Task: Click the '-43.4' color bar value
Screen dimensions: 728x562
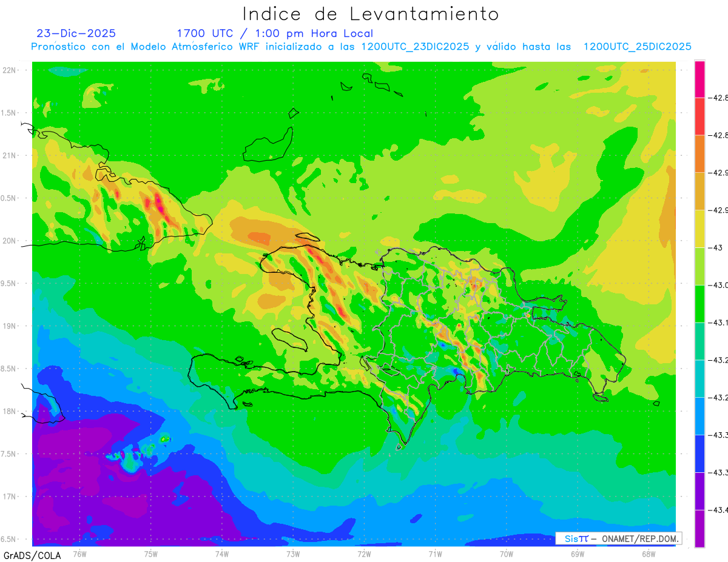Action: [x=719, y=510]
